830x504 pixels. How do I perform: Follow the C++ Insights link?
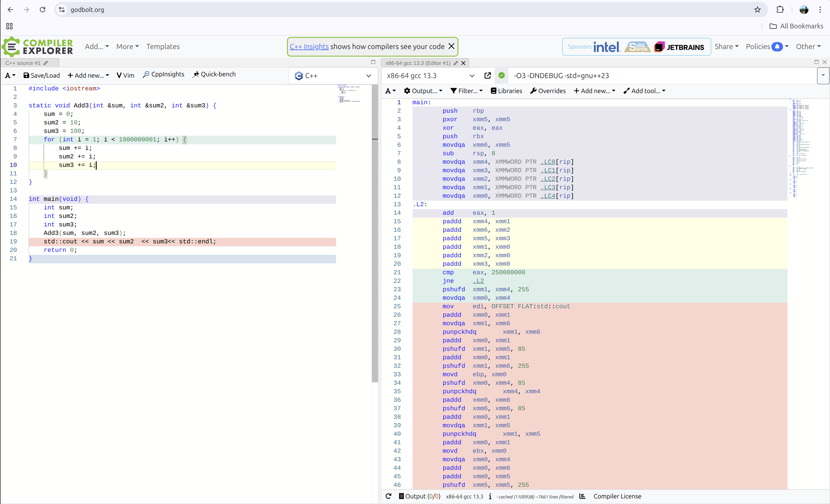pyautogui.click(x=309, y=47)
